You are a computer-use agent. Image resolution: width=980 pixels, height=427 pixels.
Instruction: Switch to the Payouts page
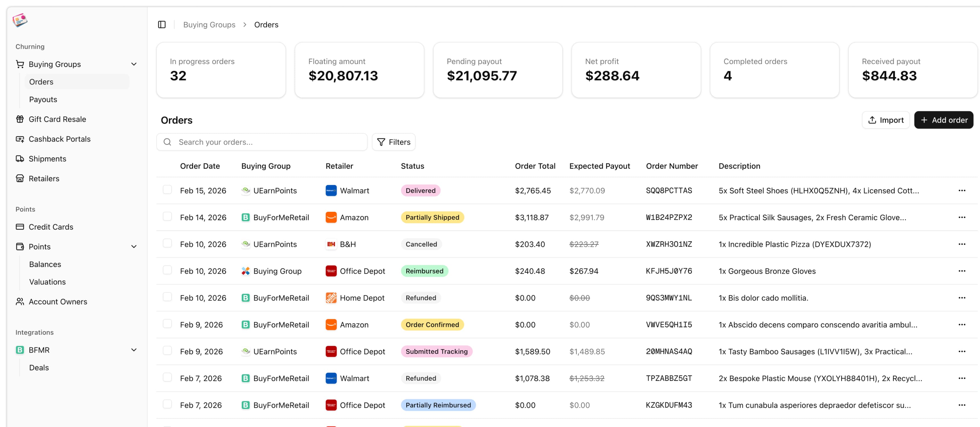(43, 99)
